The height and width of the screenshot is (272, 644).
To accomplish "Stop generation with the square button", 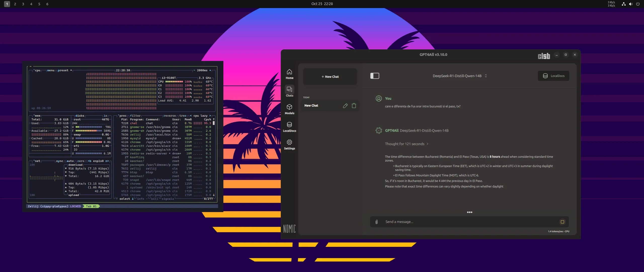I will click(x=562, y=222).
